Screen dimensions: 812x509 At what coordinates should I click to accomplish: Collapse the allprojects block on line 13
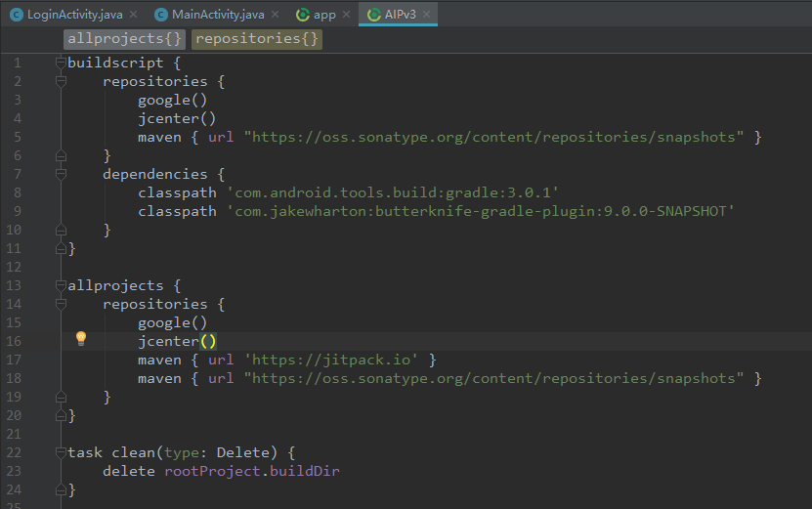61,285
